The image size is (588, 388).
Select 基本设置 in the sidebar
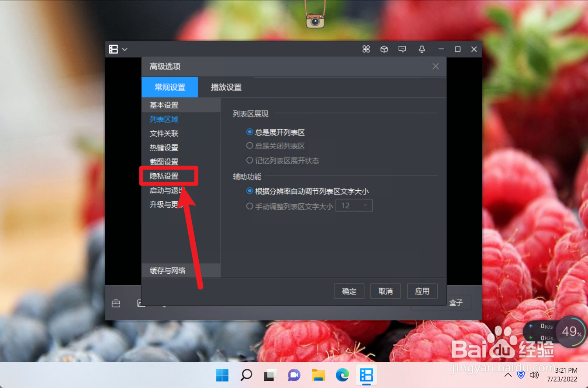(181, 105)
